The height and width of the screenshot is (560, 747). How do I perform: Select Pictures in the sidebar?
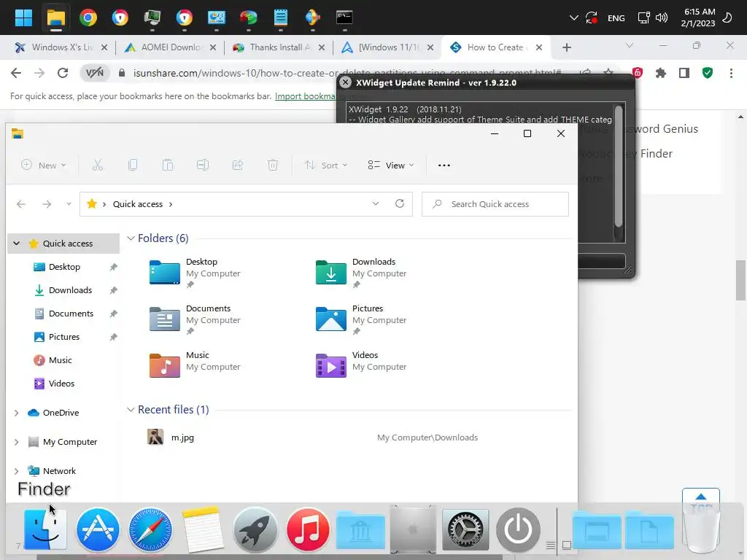[64, 337]
